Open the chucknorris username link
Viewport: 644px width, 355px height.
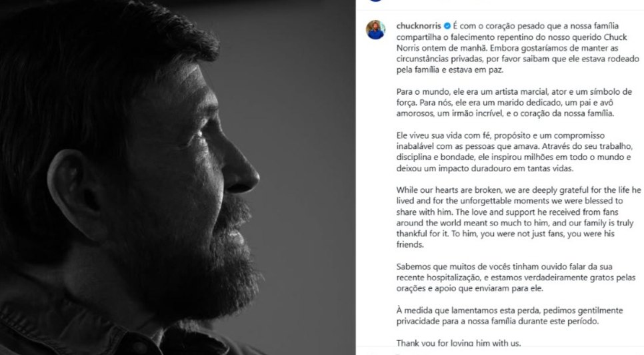[x=419, y=26]
